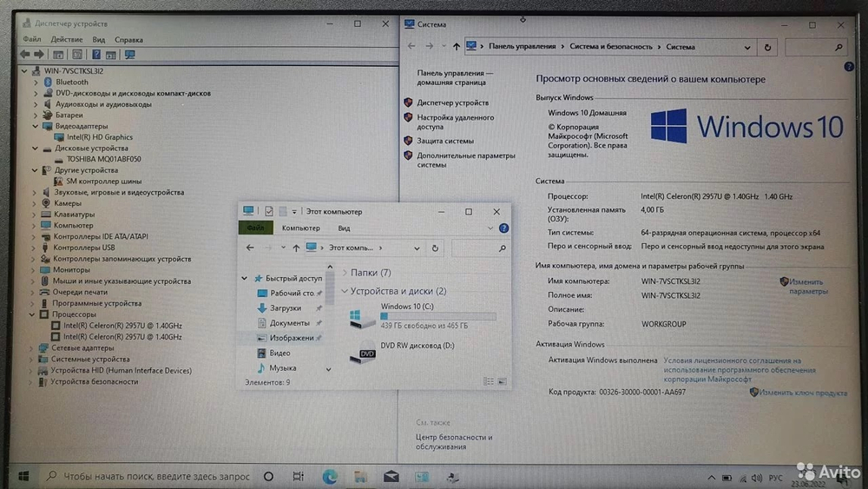
Task: Select SM bus controller unknown device
Action: click(x=104, y=181)
